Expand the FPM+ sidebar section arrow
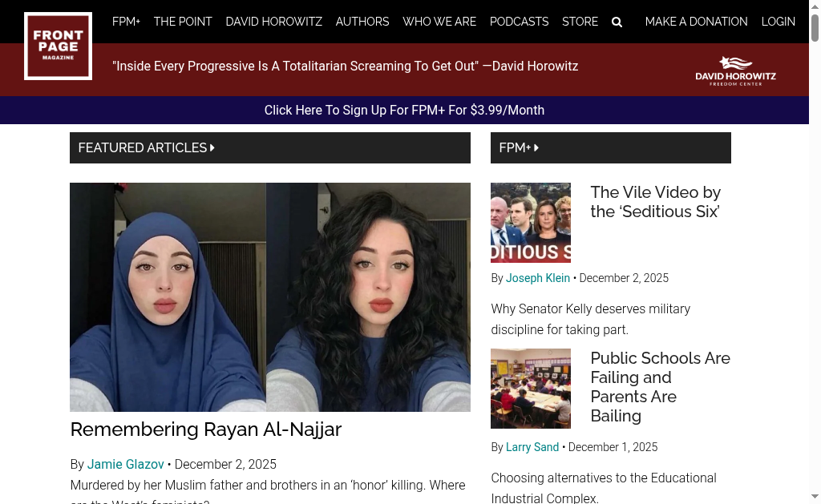Screen dimensions: 821x504 pos(536,147)
